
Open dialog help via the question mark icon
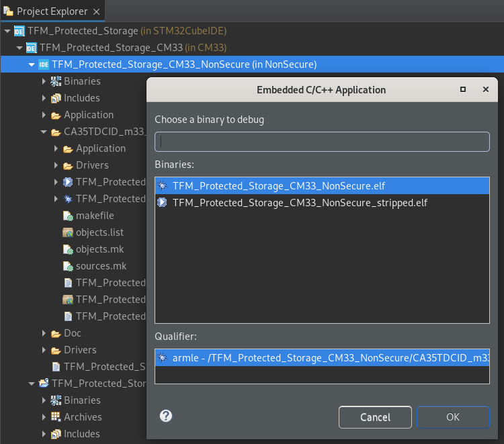166,416
